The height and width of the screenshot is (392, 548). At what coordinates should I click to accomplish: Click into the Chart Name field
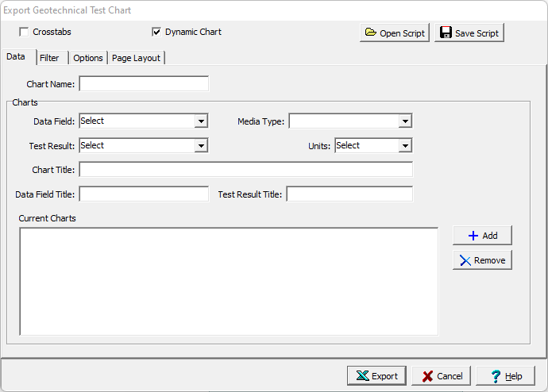coord(144,84)
